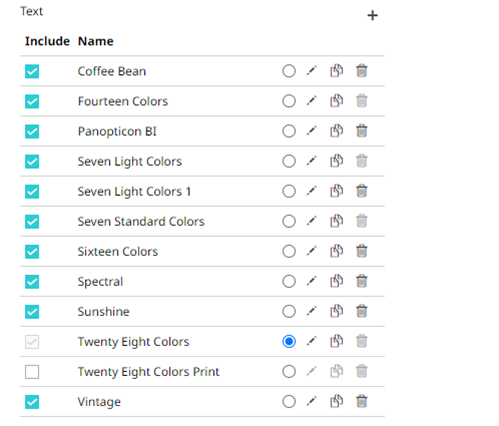
Task: Edit the Fourteen Colors palette
Action: pos(311,101)
